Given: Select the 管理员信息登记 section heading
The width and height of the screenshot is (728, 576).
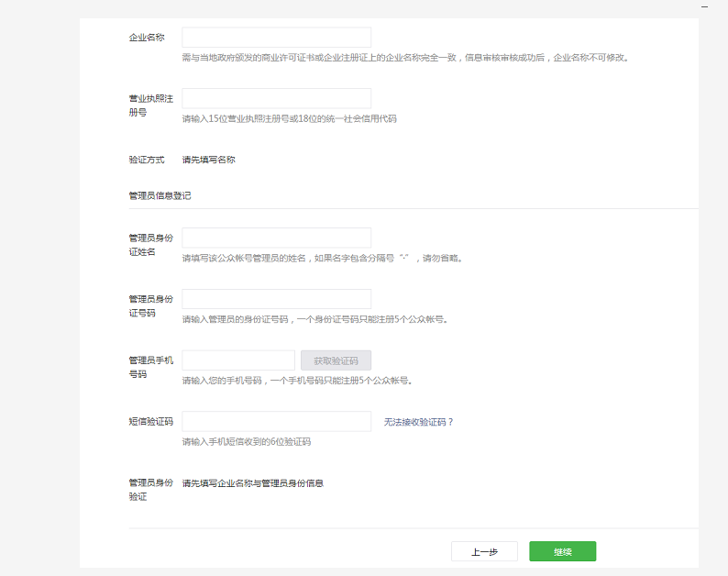Looking at the screenshot, I should coord(160,195).
